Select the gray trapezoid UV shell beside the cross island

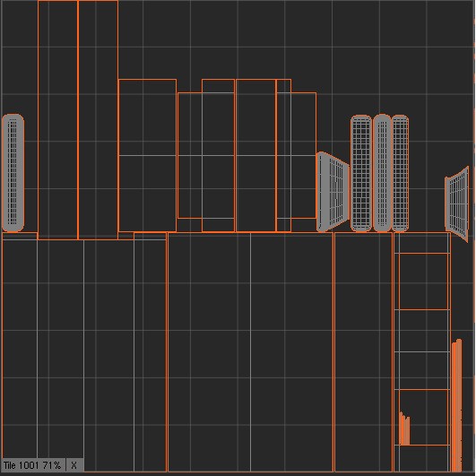333,192
